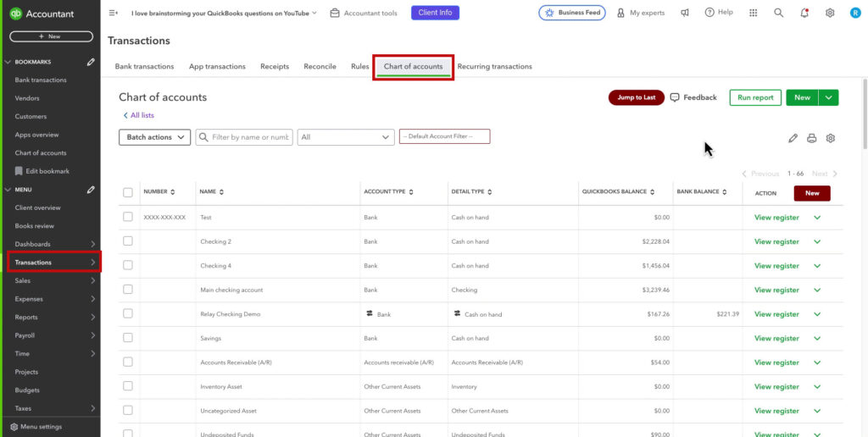The image size is (868, 437).
Task: Open the user profile avatar R
Action: pos(855,13)
